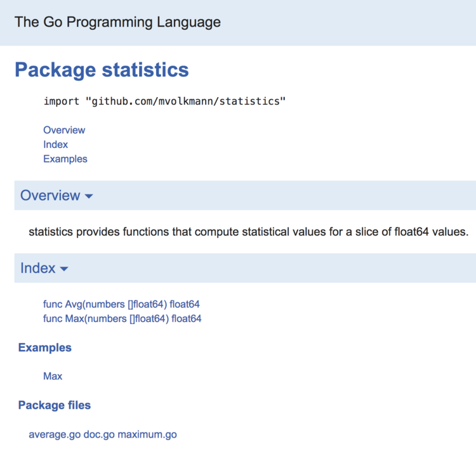Toggle the arrow beside the Overview heading
This screenshot has height=449, width=476.
click(x=89, y=196)
